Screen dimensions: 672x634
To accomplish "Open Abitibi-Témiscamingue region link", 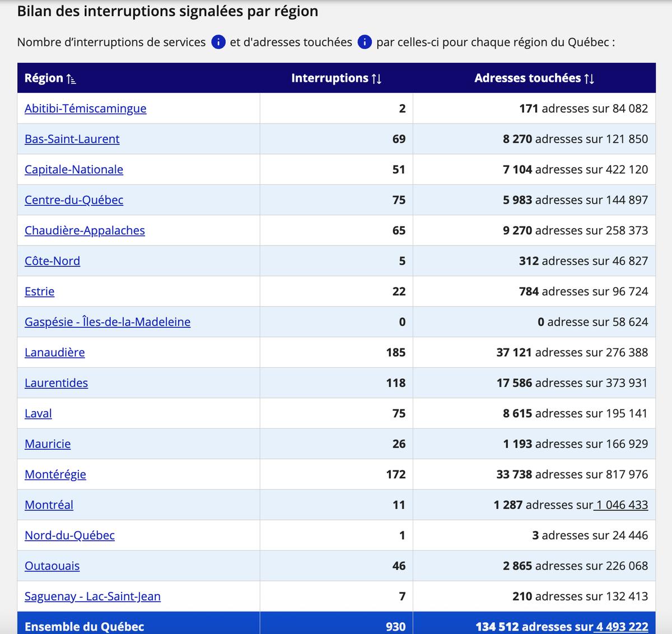I will pyautogui.click(x=85, y=109).
